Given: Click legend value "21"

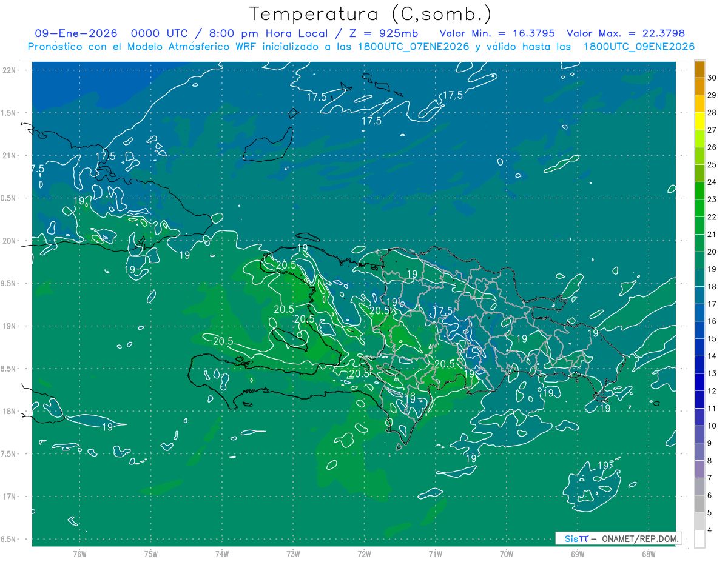Looking at the screenshot, I should pos(712,234).
